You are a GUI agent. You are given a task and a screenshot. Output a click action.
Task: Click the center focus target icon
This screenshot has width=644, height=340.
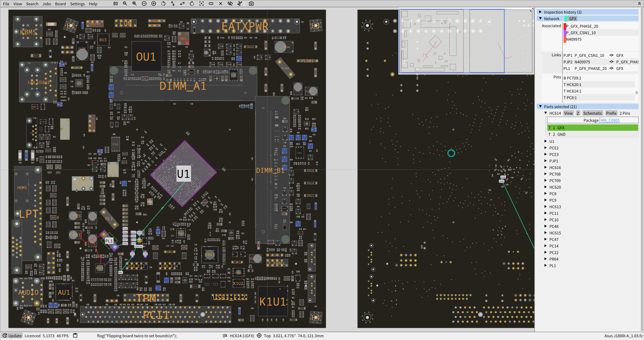coord(202,4)
